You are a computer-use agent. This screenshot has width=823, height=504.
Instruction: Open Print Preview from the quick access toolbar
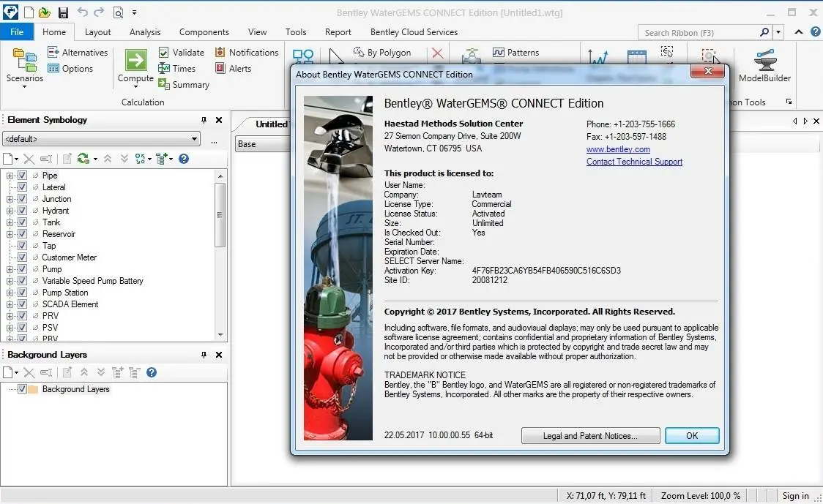click(118, 12)
